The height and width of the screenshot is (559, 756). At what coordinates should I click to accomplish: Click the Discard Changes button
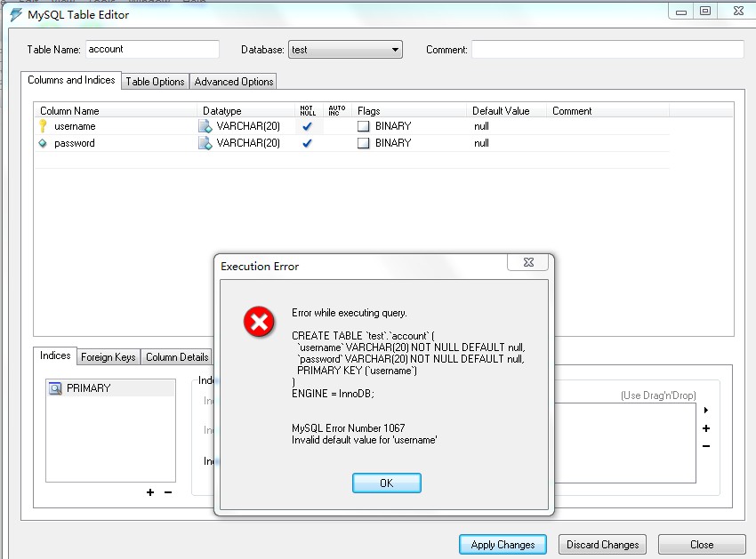tap(603, 545)
